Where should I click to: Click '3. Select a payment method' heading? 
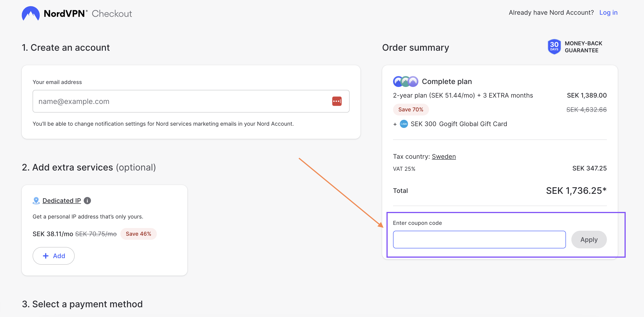(82, 304)
